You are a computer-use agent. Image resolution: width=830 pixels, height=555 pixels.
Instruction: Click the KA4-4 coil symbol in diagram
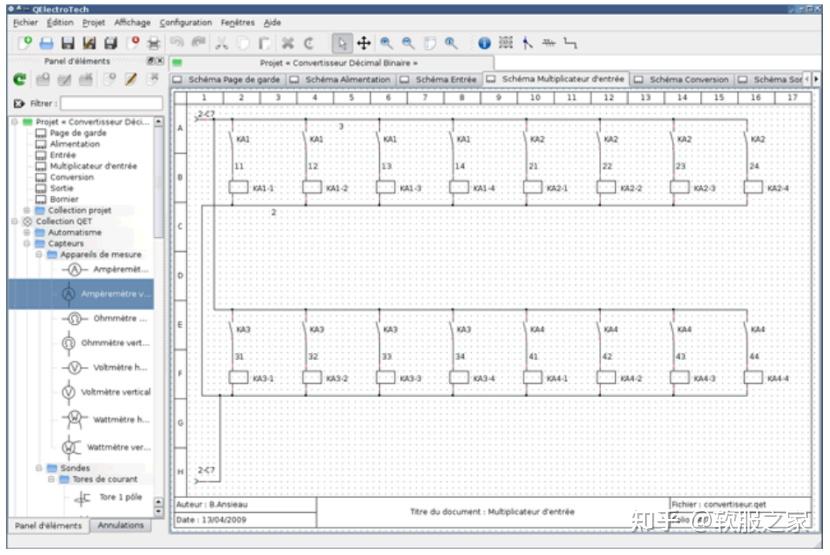tap(753, 378)
